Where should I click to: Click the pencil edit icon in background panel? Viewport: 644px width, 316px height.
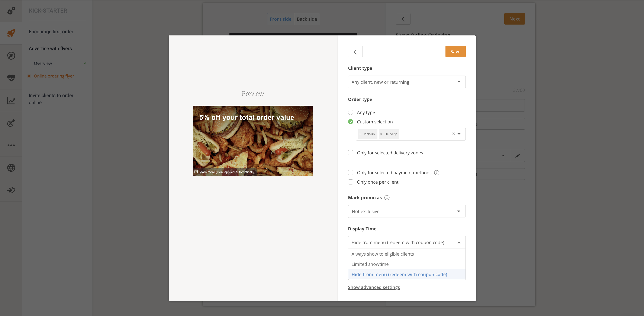tap(518, 156)
